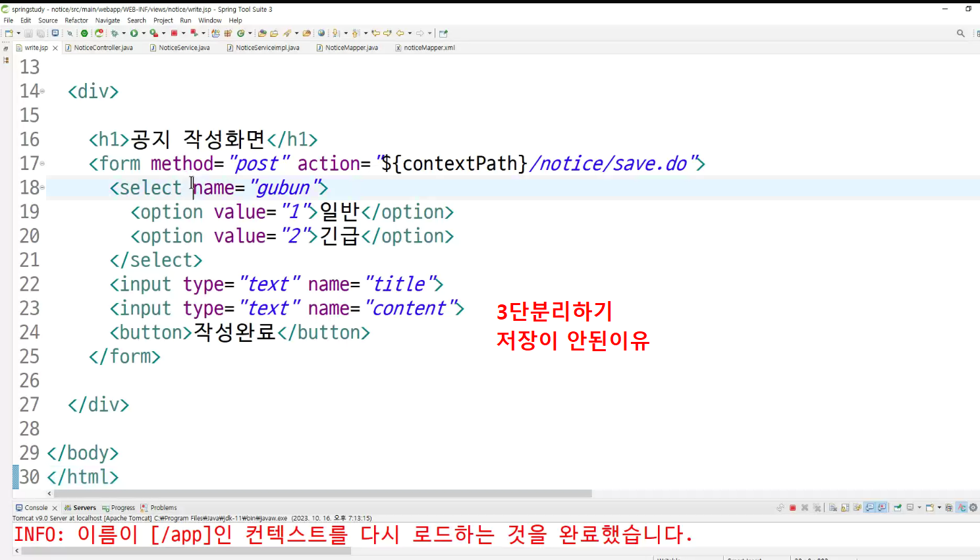Click the Clear Console icon
980x560 pixels.
(833, 507)
